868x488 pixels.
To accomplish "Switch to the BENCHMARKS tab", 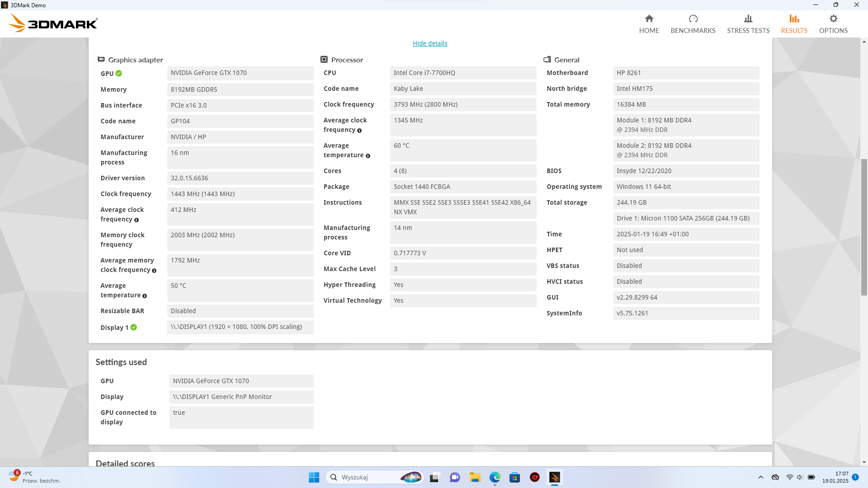I will click(x=693, y=24).
